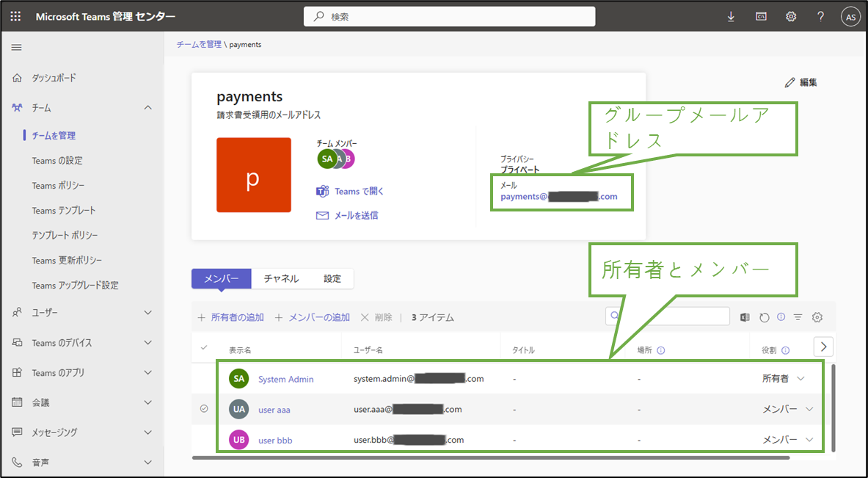Click the member search field in table toolbar
Screen dimensions: 868x478
668,316
